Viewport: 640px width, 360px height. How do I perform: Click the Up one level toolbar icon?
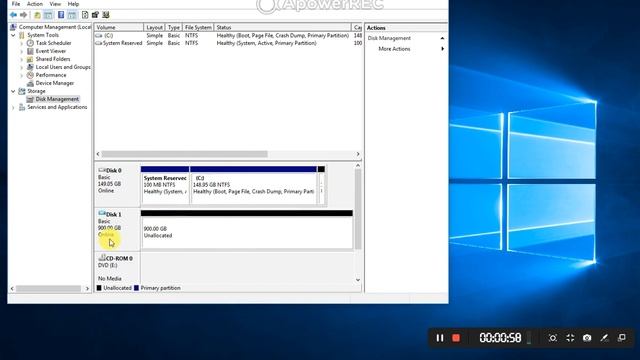[x=37, y=15]
